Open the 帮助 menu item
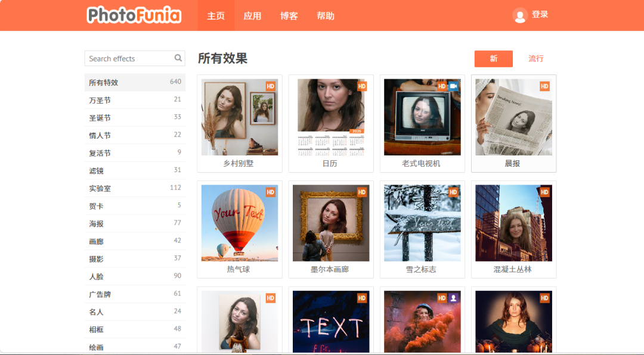The width and height of the screenshot is (644, 355). (326, 15)
